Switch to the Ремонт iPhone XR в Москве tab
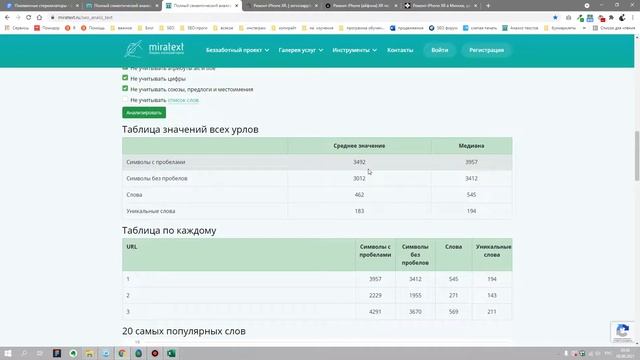Screen dimensions: 640x360 (441, 6)
